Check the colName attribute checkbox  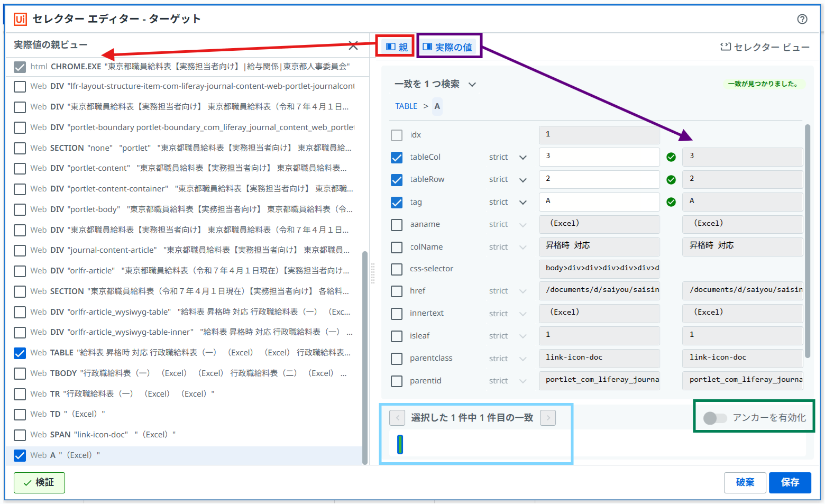click(397, 248)
